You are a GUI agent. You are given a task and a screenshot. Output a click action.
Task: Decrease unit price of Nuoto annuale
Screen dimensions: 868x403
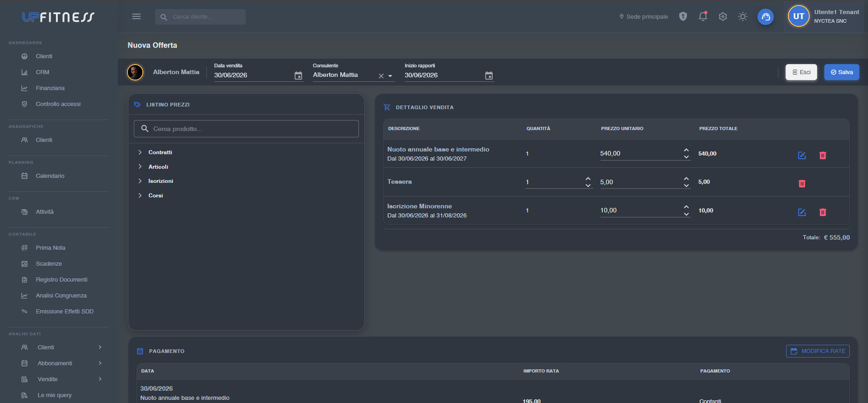(686, 157)
